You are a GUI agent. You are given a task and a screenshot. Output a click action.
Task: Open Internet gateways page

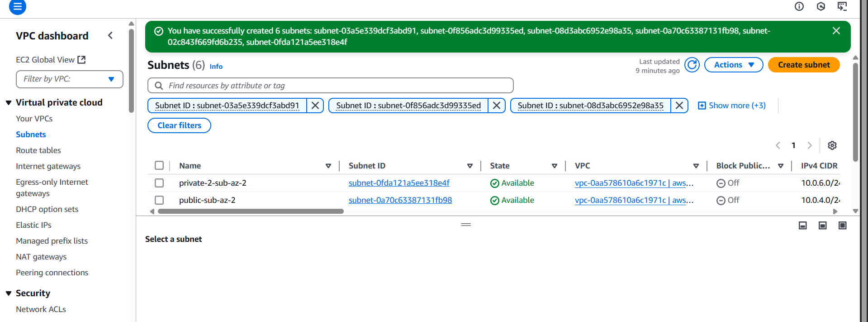(48, 166)
